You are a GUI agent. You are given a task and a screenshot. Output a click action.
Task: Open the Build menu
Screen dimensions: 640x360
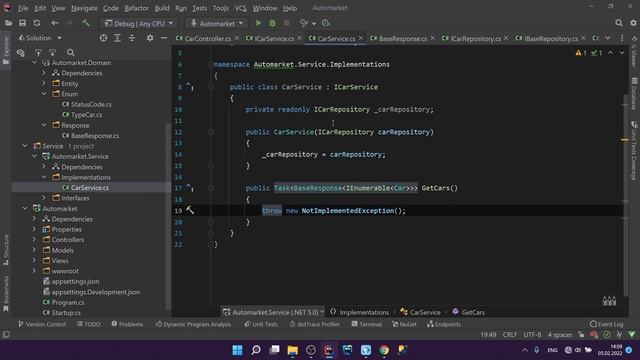click(162, 8)
